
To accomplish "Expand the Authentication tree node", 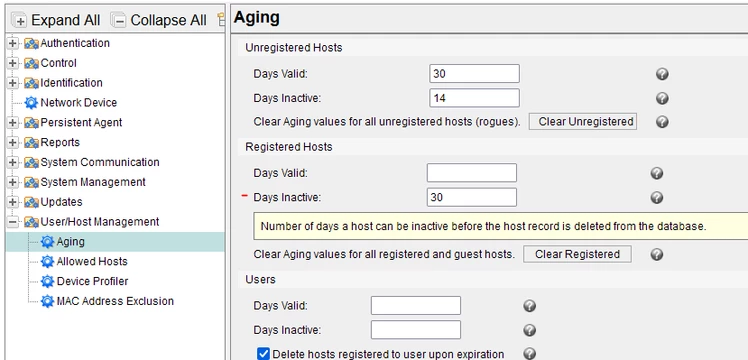I will [x=13, y=43].
